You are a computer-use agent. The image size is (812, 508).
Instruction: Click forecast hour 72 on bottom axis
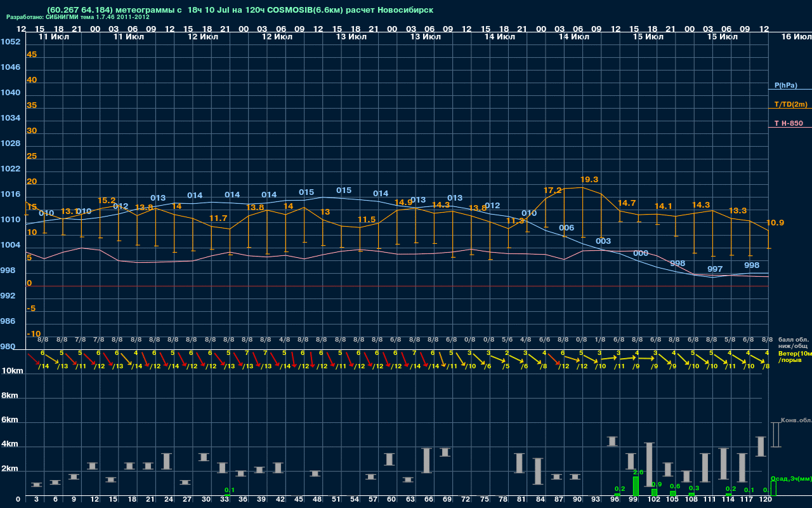click(466, 500)
